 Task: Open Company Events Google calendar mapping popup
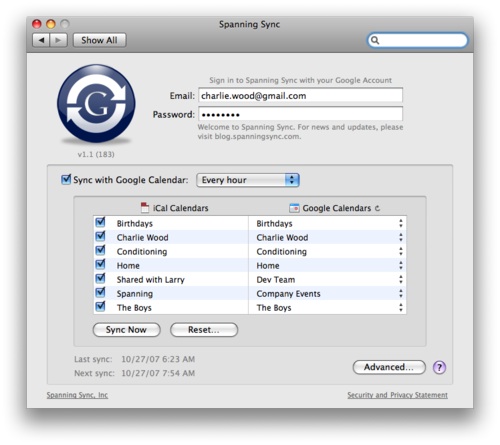coord(401,293)
